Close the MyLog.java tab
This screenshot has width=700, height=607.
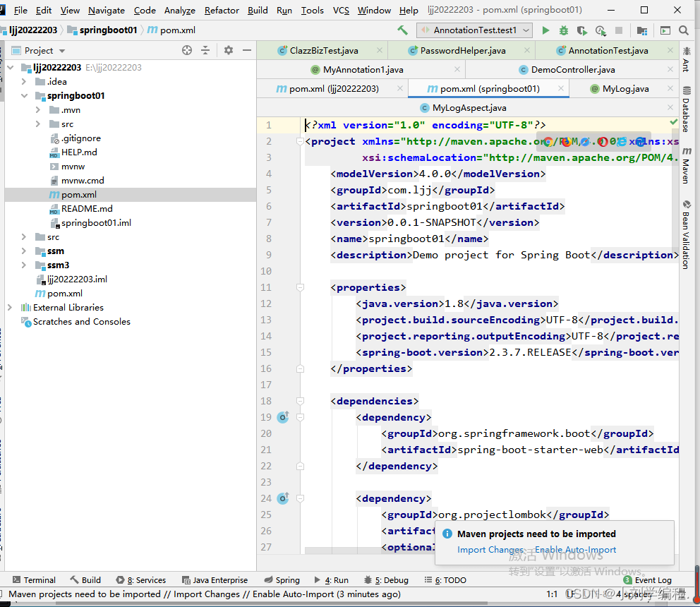tap(670, 88)
